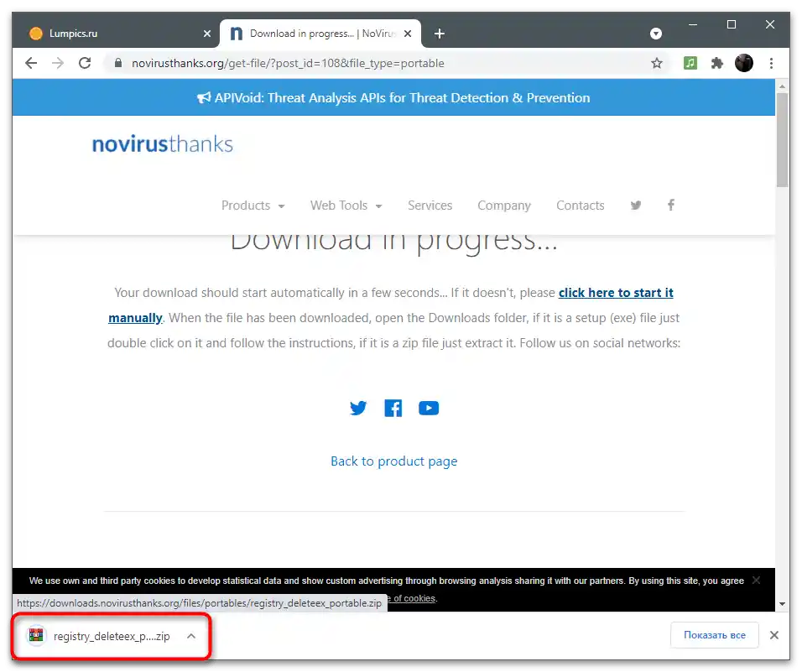
Task: Open the Services menu item
Action: coord(430,206)
